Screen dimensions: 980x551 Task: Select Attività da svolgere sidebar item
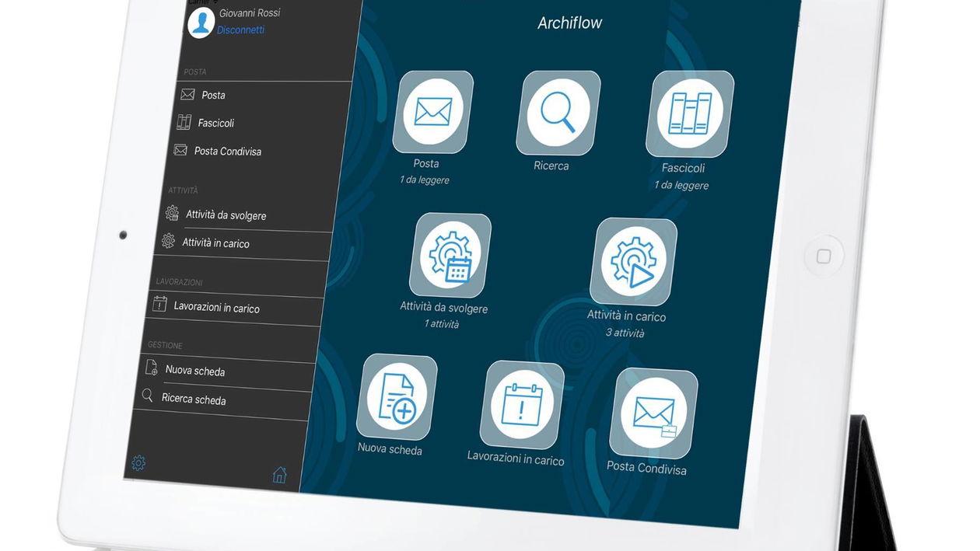click(226, 214)
